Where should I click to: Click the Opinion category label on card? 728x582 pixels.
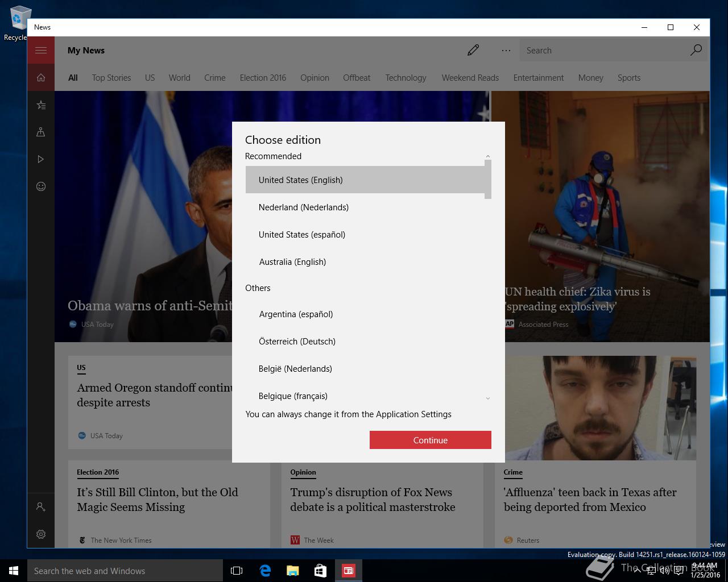pyautogui.click(x=303, y=472)
